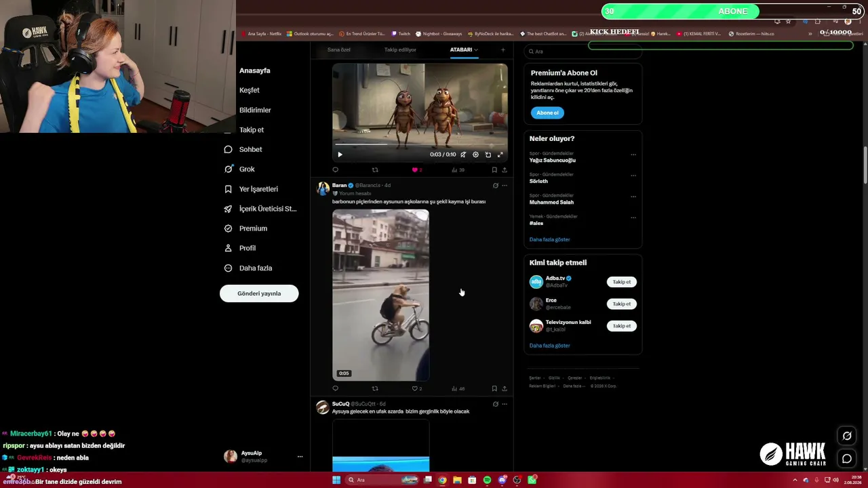Share the cockroach video post
The height and width of the screenshot is (488, 868).
505,170
